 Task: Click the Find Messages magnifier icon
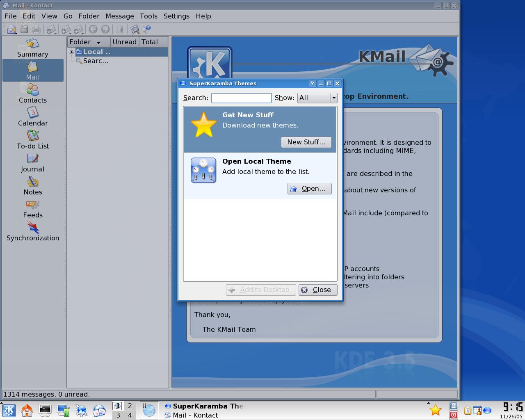tap(135, 29)
